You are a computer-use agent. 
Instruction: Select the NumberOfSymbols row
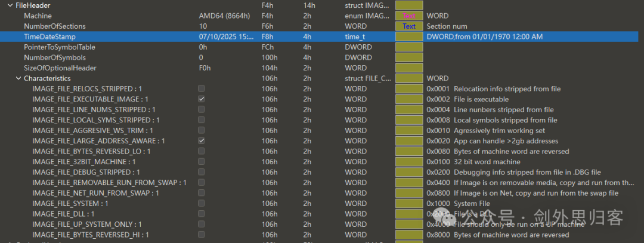322,57
